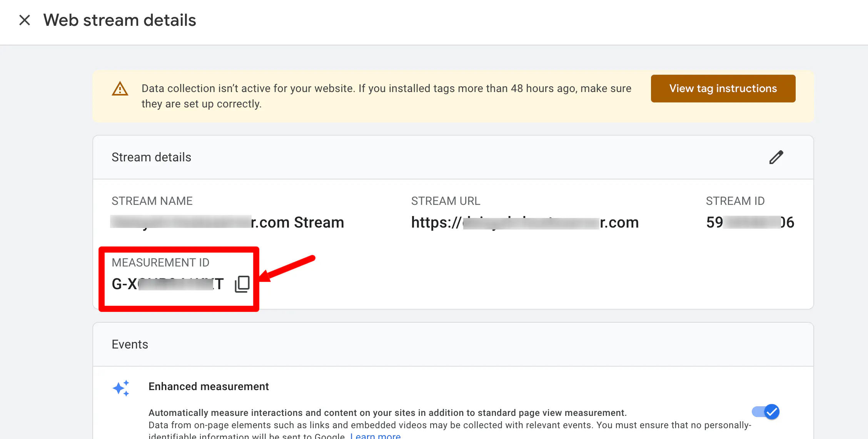The image size is (868, 439).
Task: Click the Enhanced measurement heading
Action: point(209,386)
